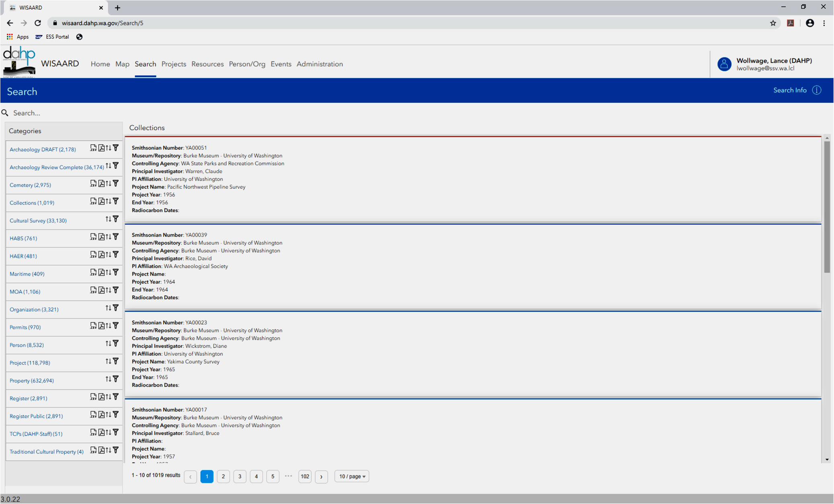Screen dimensions: 834x504
Task: Export HABS category to CSV
Action: coord(93,237)
